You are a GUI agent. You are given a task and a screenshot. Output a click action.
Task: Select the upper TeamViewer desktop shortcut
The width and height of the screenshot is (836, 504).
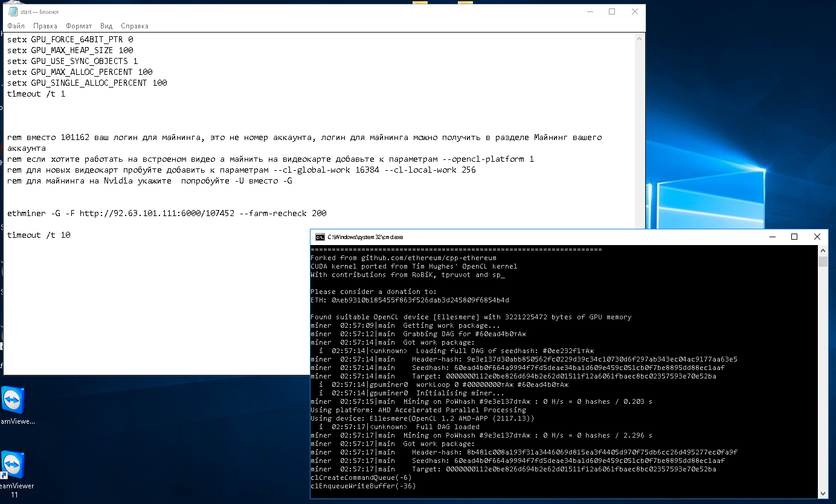[x=13, y=400]
